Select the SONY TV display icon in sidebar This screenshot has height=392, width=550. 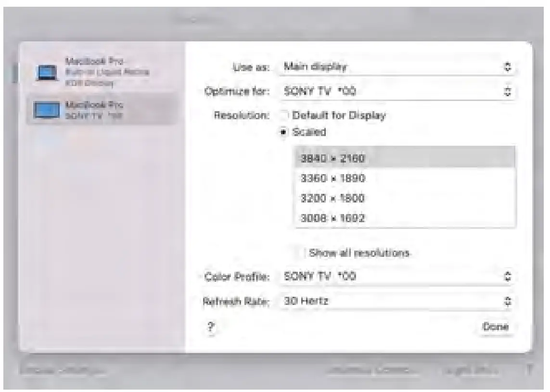[47, 110]
